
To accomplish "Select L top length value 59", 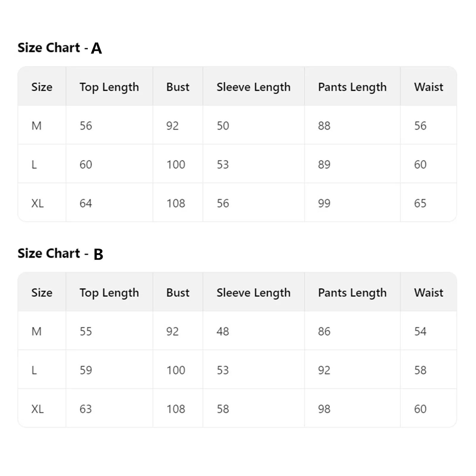I will click(x=86, y=370).
